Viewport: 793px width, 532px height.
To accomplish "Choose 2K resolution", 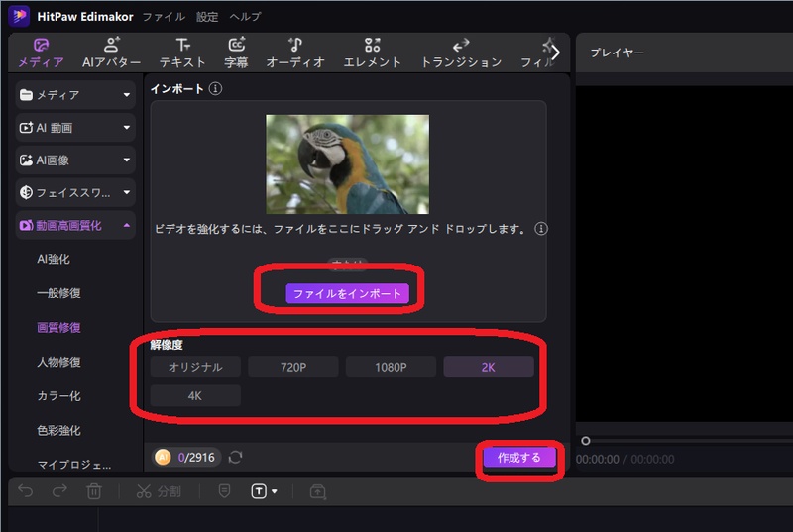I will [x=489, y=367].
